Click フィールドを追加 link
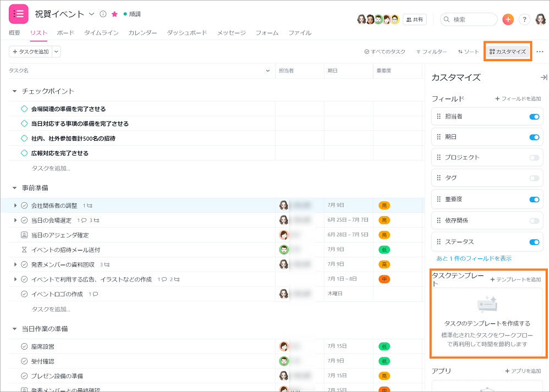 pos(518,99)
